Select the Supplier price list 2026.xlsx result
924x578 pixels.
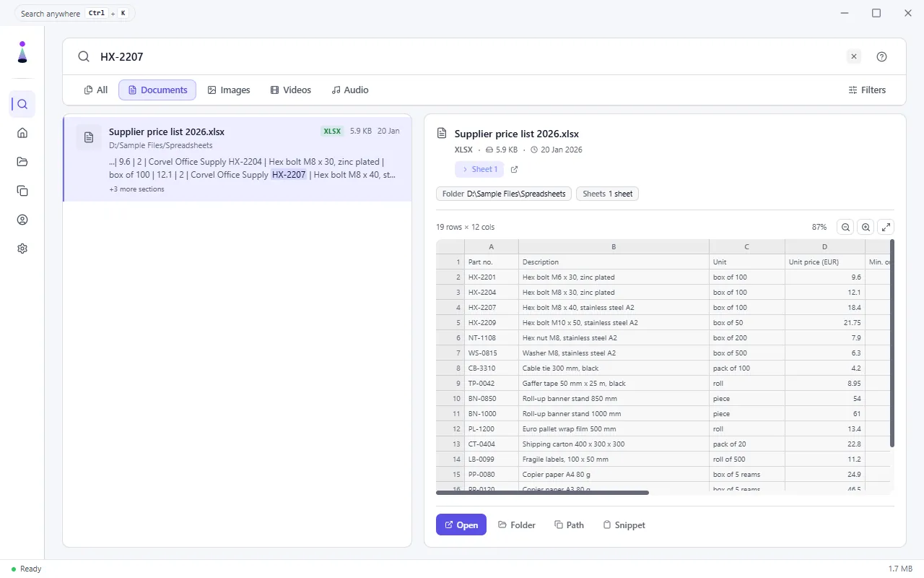[237, 160]
